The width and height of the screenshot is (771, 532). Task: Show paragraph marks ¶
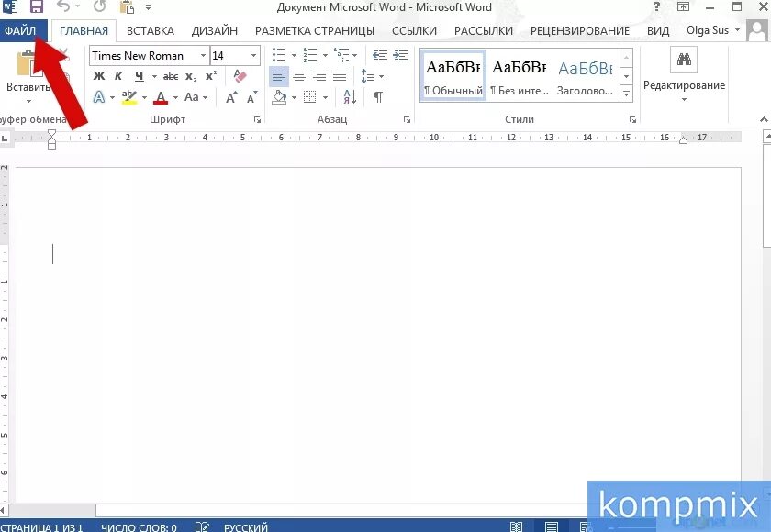[x=377, y=97]
